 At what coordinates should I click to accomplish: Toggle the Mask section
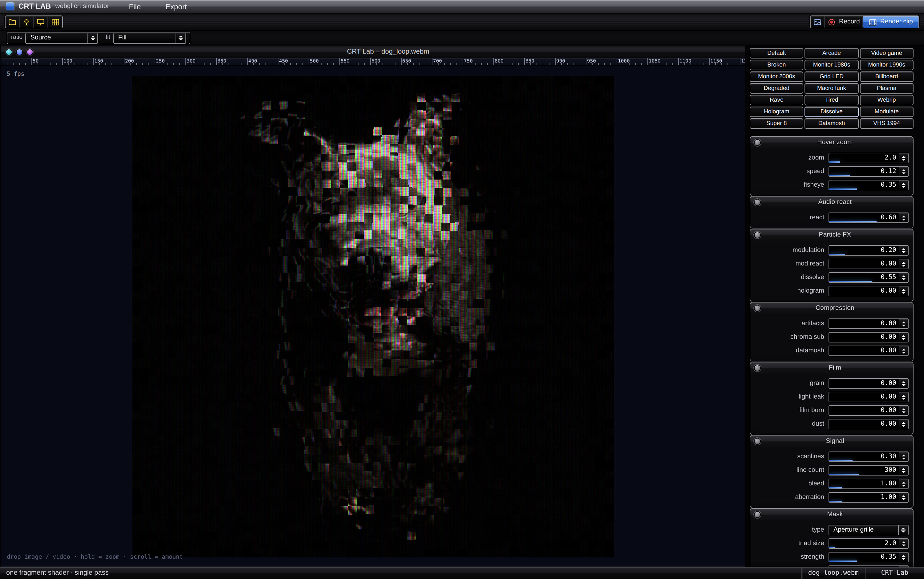tap(757, 515)
